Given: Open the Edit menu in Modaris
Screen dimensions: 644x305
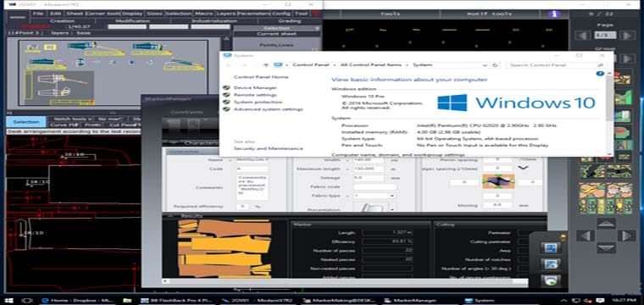Looking at the screenshot, I should [x=55, y=14].
